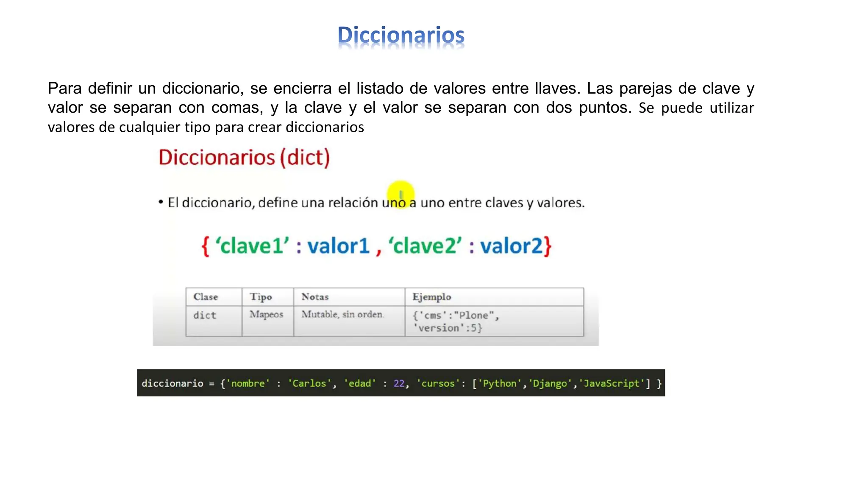Click the number 22 in the code
Image resolution: width=868 pixels, height=488 pixels.
click(x=399, y=383)
